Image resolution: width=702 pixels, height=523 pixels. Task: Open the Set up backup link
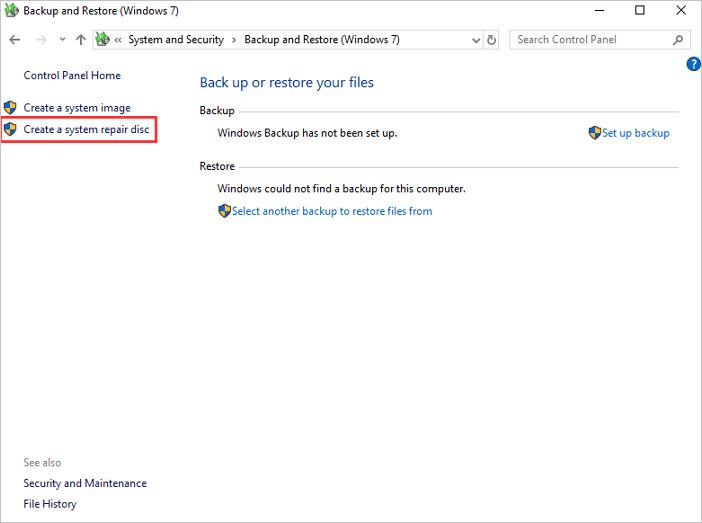tap(635, 133)
